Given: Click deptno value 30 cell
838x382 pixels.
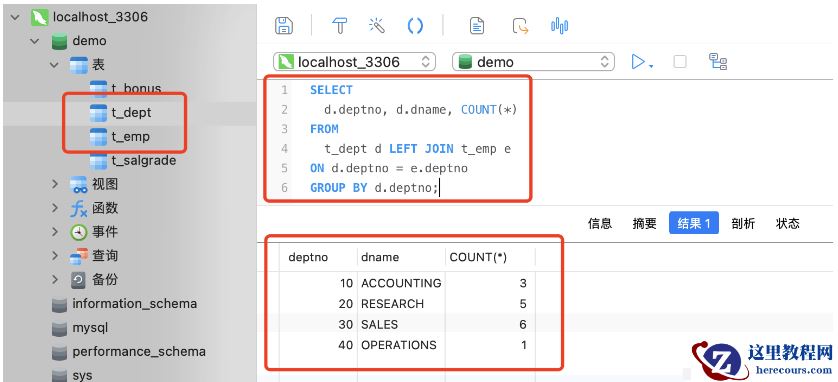Looking at the screenshot, I should [x=319, y=324].
